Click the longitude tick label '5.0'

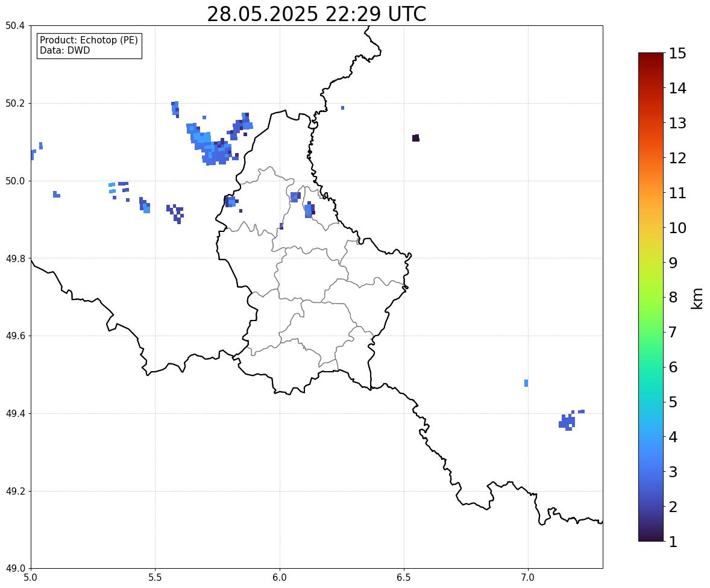click(x=31, y=578)
